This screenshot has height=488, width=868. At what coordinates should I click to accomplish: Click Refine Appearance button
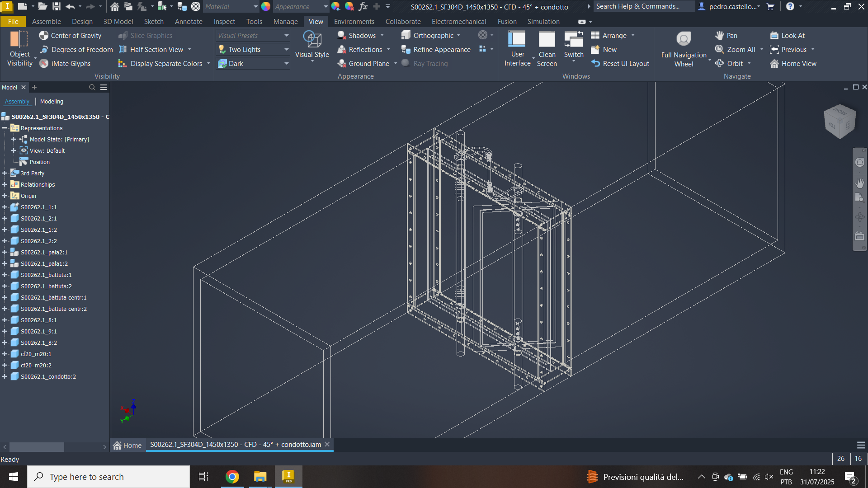(x=436, y=49)
